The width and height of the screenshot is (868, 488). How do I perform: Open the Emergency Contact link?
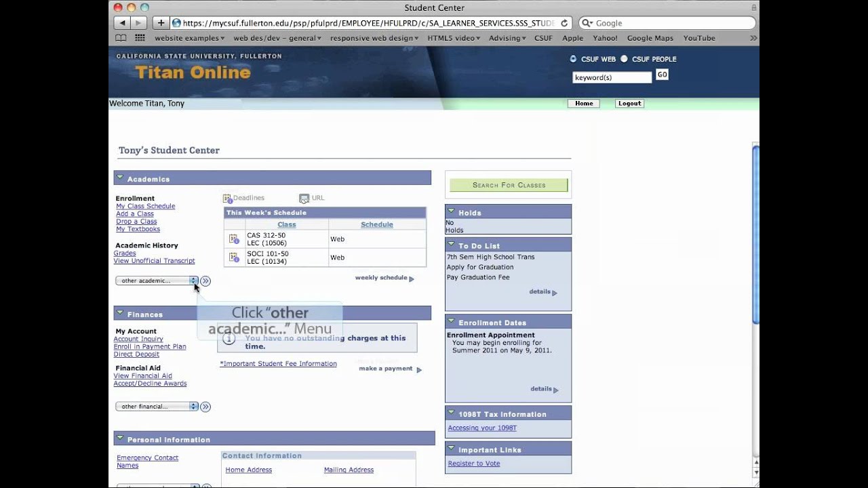click(x=147, y=458)
